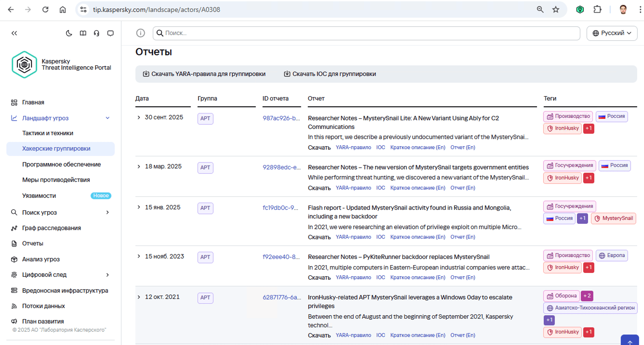Viewport: 644px width, 345px height.
Task: Click the headset support icon
Action: click(97, 33)
